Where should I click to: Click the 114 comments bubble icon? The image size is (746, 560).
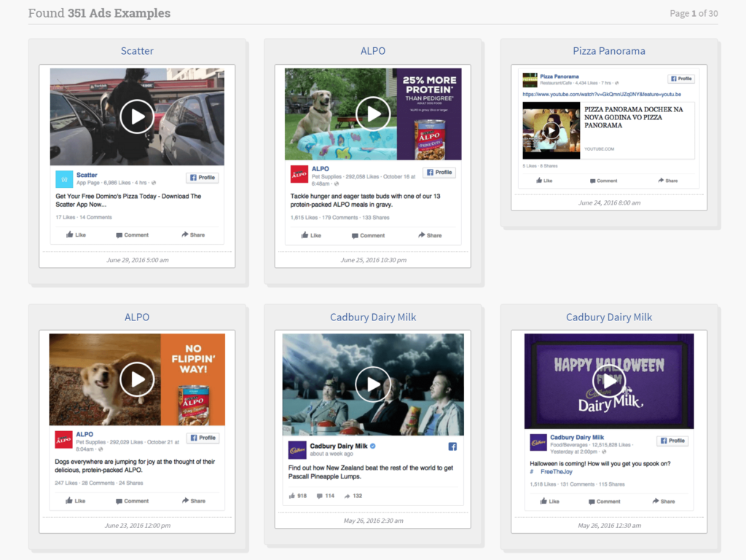pyautogui.click(x=320, y=496)
